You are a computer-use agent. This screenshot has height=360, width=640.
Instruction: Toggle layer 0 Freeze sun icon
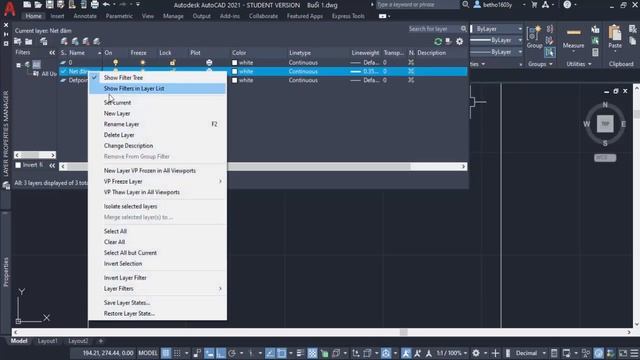coord(142,62)
